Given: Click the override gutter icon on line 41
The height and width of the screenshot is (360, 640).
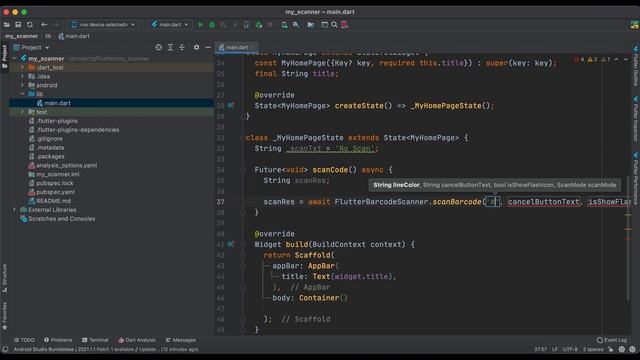Looking at the screenshot, I should tap(231, 244).
